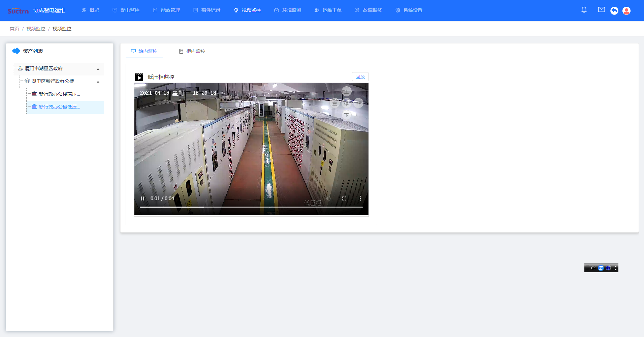The height and width of the screenshot is (337, 644).
Task: Open the video player more-options menu
Action: 360,198
